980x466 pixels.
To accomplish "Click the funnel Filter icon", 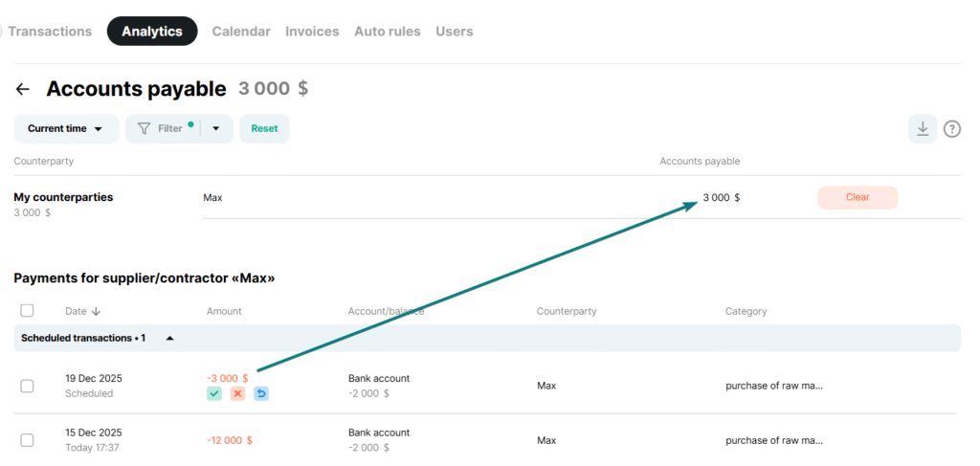I will point(145,128).
